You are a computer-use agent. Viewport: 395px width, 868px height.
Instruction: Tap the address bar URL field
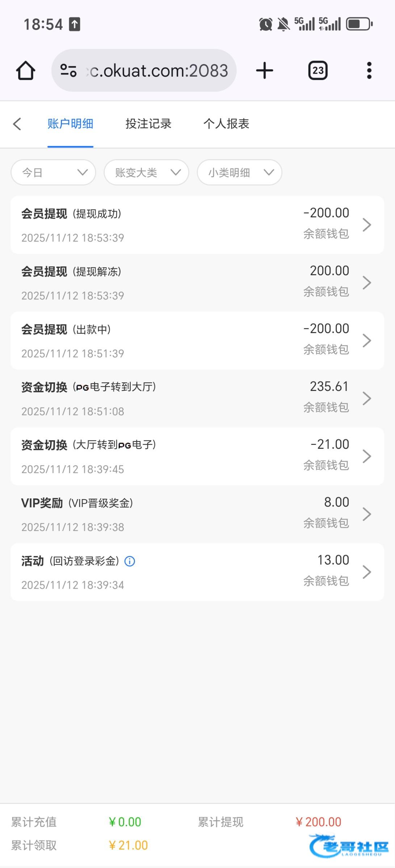pyautogui.click(x=159, y=70)
